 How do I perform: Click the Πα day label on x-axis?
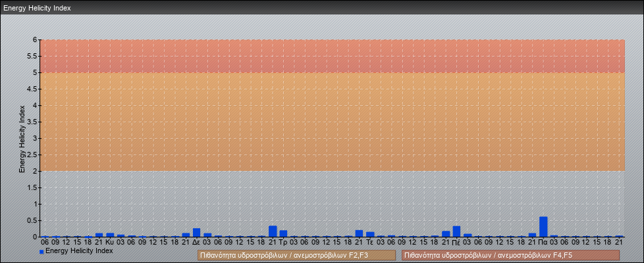pos(543,243)
